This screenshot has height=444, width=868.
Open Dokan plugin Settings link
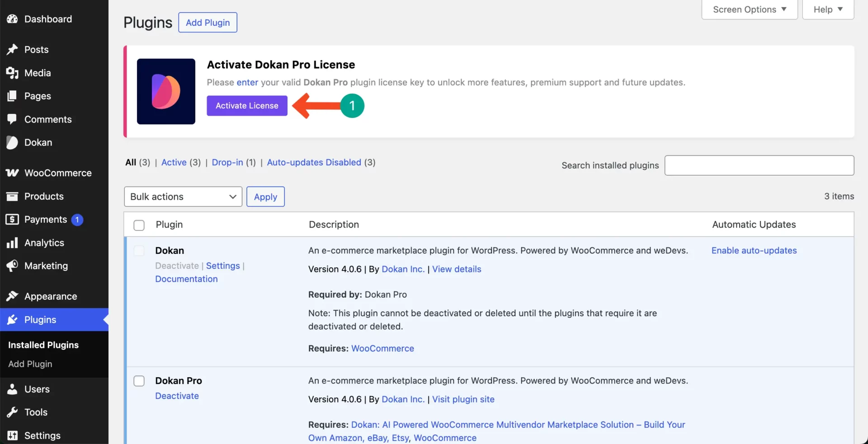(223, 266)
